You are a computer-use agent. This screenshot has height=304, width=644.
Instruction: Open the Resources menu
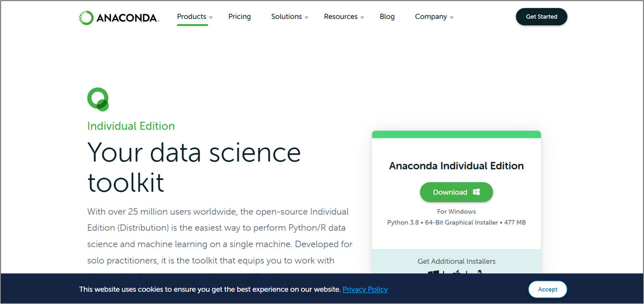(341, 16)
